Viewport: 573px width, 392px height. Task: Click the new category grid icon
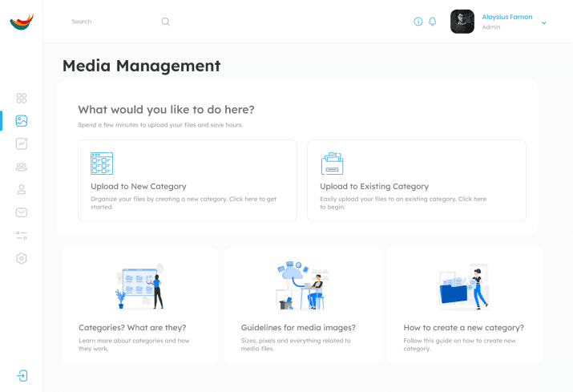click(102, 164)
